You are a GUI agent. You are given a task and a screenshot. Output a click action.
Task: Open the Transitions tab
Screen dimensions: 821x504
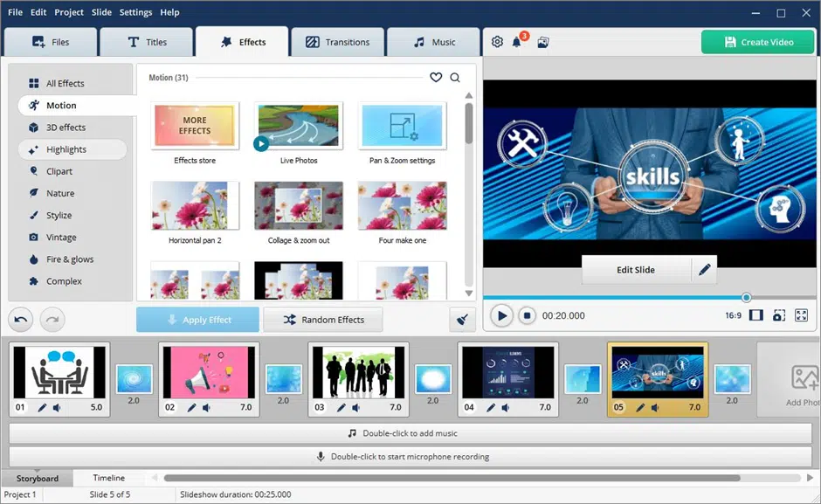[337, 42]
